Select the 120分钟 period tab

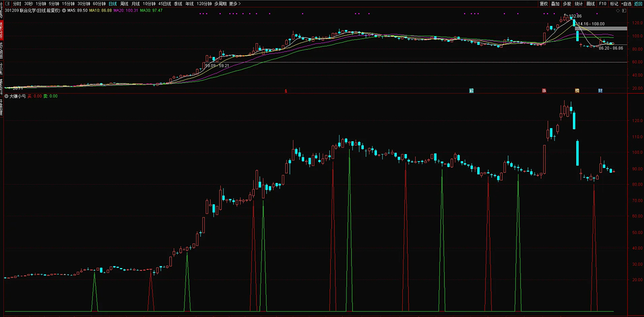[204, 3]
